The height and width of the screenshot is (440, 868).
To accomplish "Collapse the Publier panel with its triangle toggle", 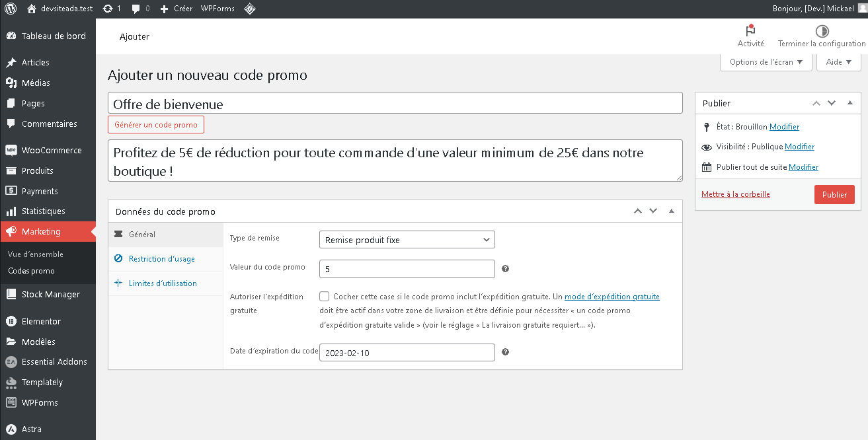I will point(849,103).
